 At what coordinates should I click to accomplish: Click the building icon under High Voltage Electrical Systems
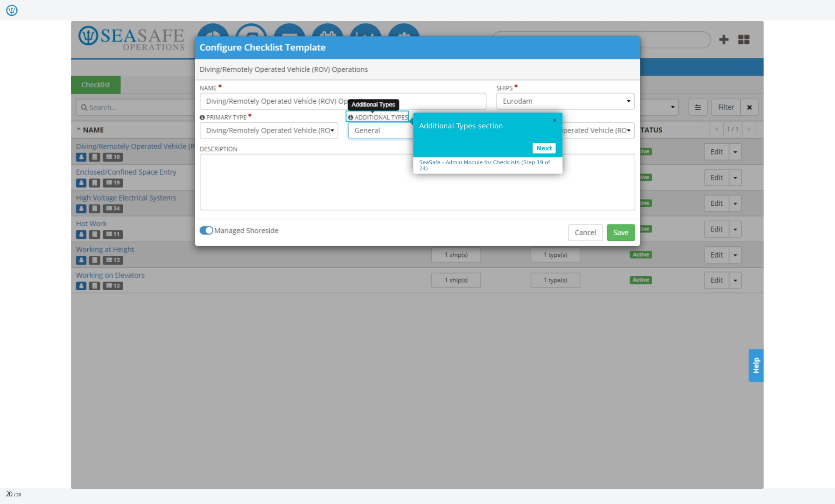point(94,209)
